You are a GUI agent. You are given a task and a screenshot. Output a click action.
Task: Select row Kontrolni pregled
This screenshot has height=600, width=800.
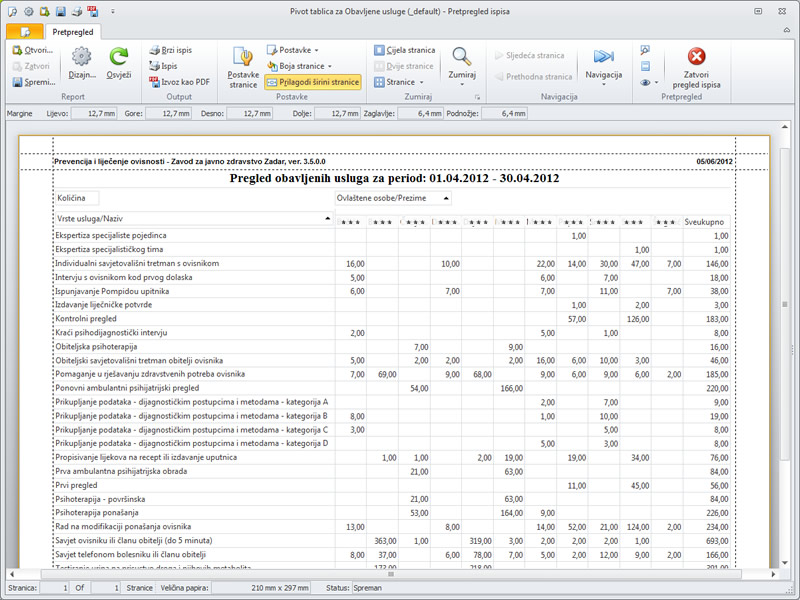392,318
